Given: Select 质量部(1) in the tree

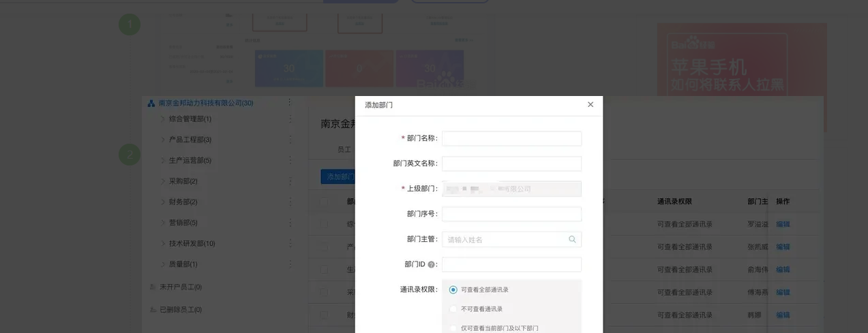Looking at the screenshot, I should coord(183,264).
